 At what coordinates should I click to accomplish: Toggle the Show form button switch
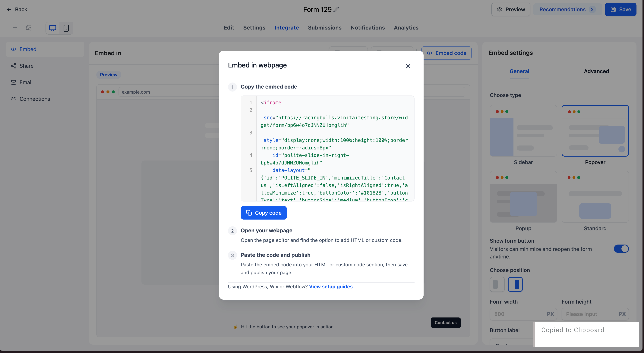click(x=621, y=249)
